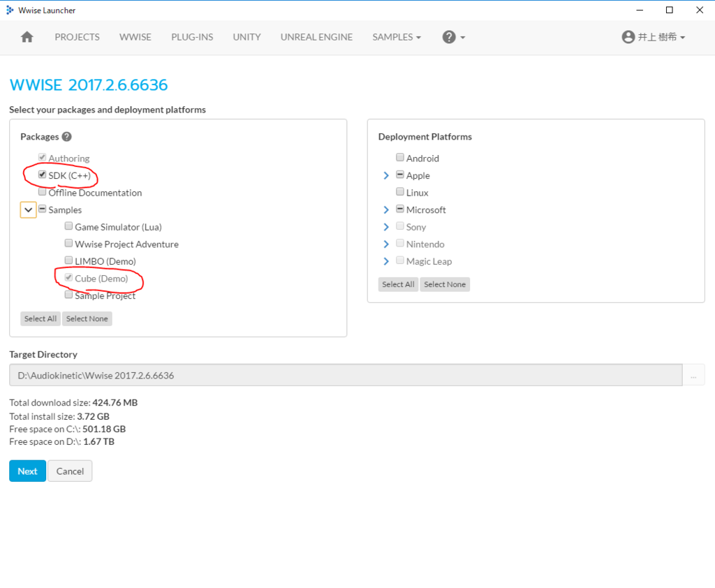Click the WWISE 2017.2.6.6636 heading
The height and width of the screenshot is (588, 715).
point(89,84)
